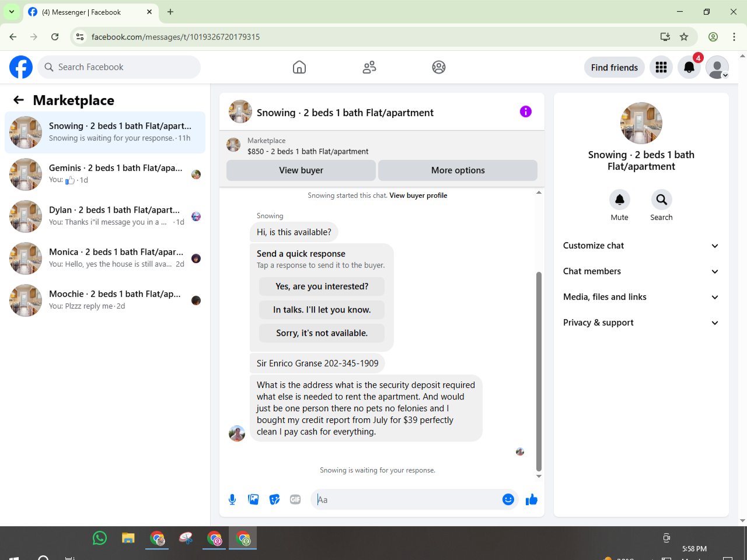Open the Dylan conversation in list
Screen dimensions: 747x560
pos(105,216)
